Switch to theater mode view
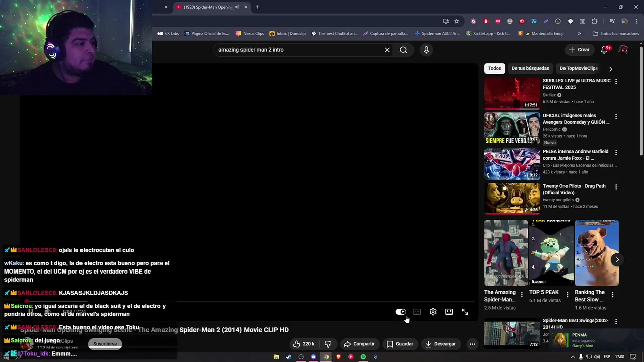644x362 pixels. (x=449, y=312)
